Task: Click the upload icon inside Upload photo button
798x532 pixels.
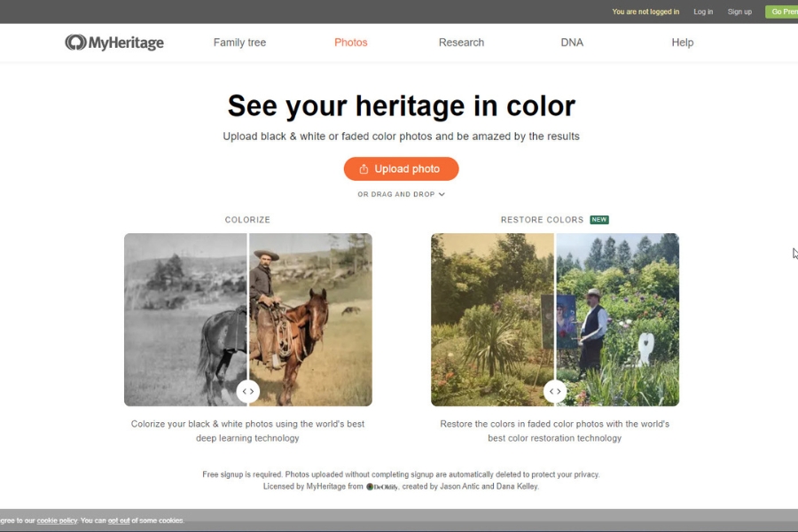Action: click(364, 169)
